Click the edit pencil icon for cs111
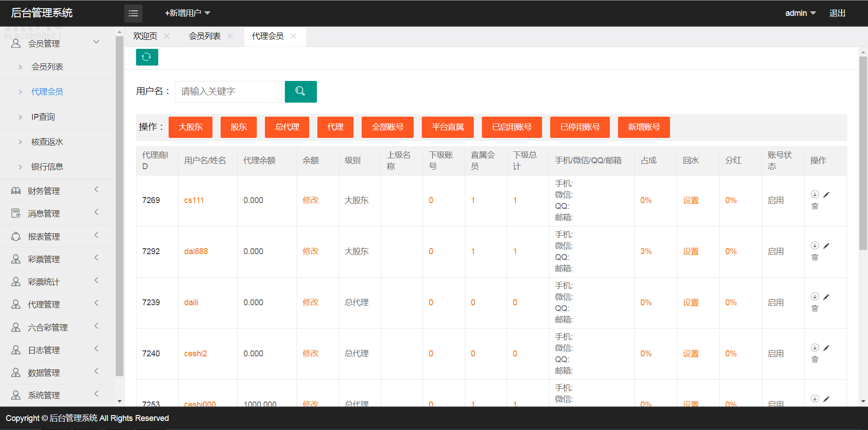This screenshot has width=868, height=430. 826,195
